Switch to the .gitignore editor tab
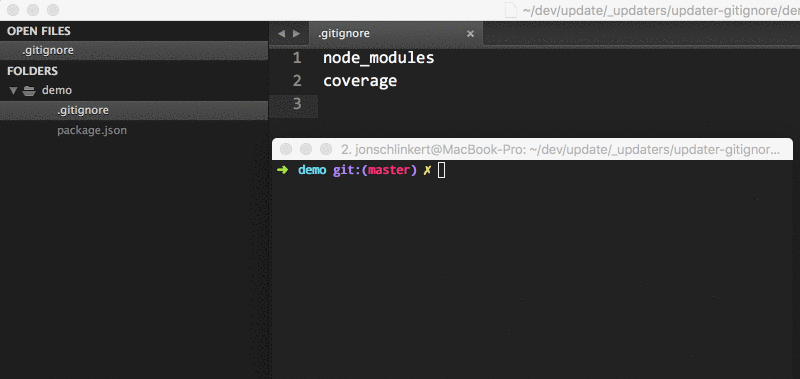This screenshot has height=379, width=800. (x=396, y=34)
